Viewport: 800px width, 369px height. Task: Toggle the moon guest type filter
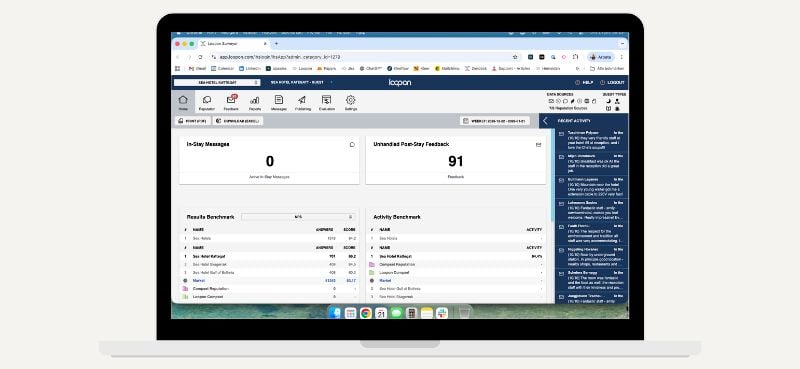(608, 101)
